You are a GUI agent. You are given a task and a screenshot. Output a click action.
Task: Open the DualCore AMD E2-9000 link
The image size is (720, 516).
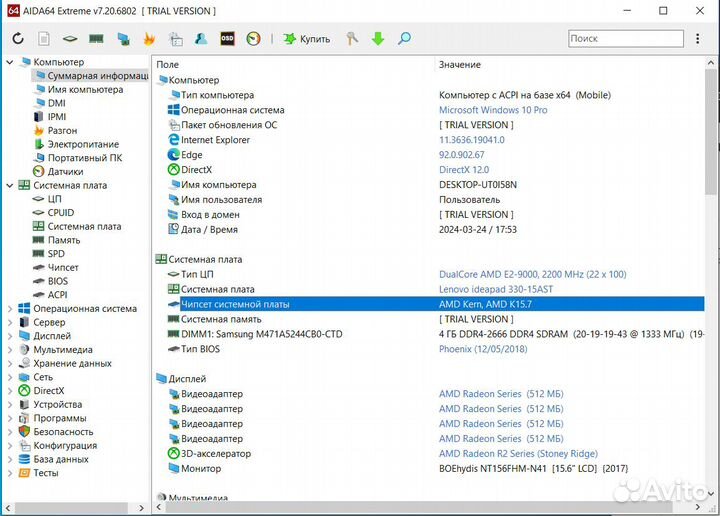533,275
